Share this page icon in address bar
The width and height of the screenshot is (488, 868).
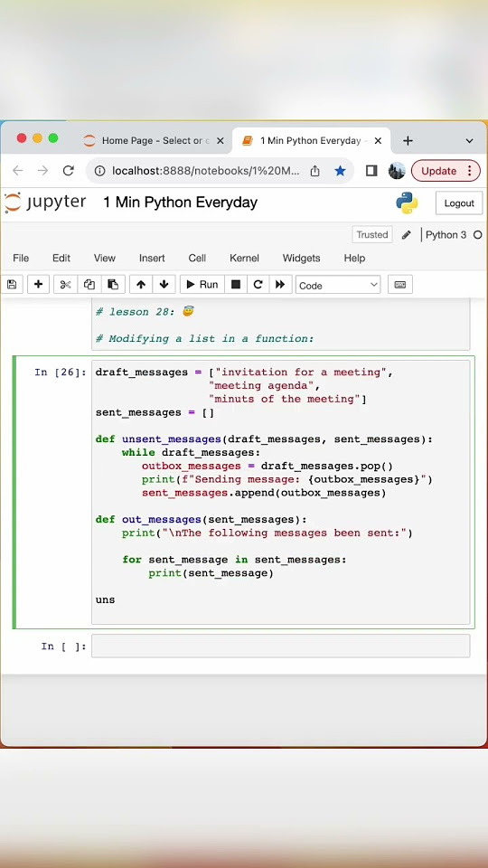click(314, 171)
